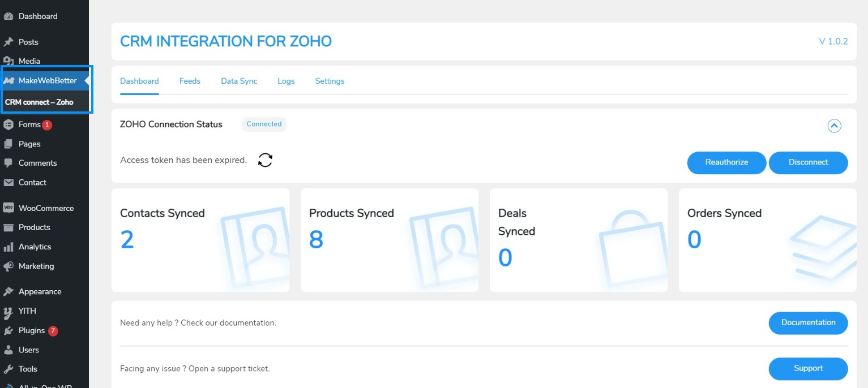Click the V 1.0.2 version label

pyautogui.click(x=833, y=41)
